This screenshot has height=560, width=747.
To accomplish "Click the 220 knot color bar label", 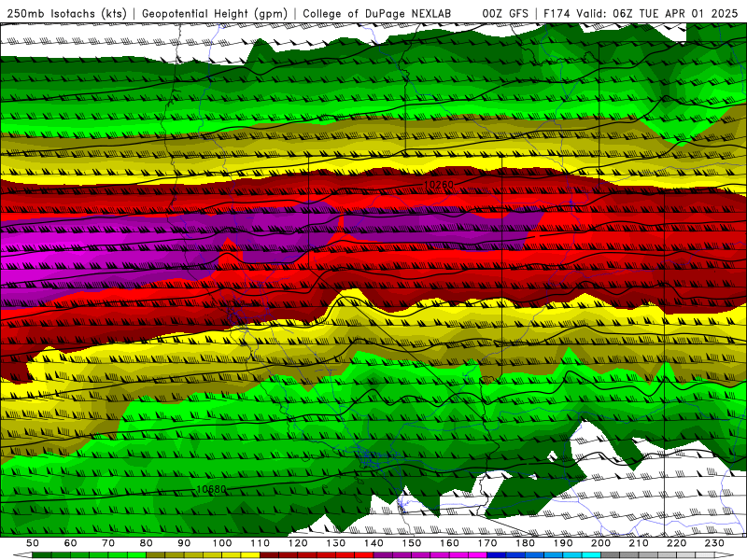I will point(676,543).
